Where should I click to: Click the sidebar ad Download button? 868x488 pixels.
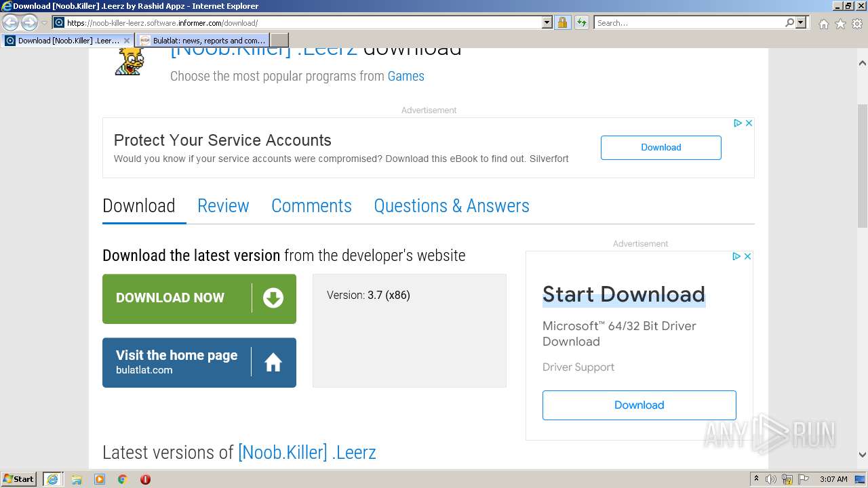click(x=639, y=405)
